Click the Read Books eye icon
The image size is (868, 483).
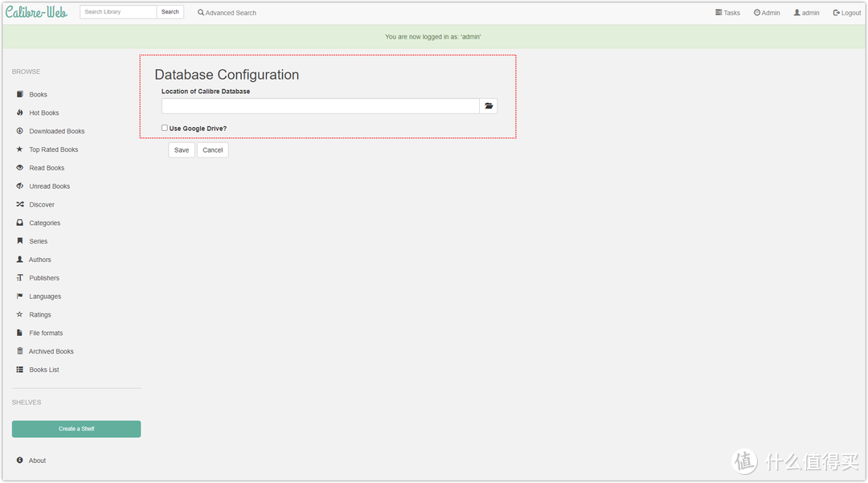point(20,167)
